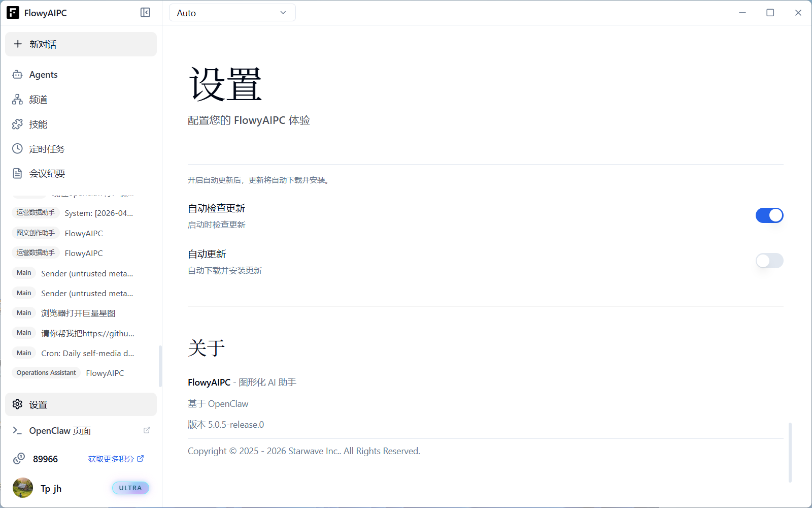The image size is (812, 508).
Task: Open the Agents page
Action: 81,75
